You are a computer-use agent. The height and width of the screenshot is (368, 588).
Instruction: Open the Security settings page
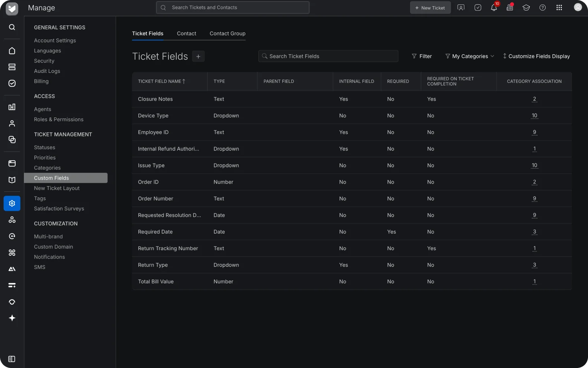click(x=44, y=61)
